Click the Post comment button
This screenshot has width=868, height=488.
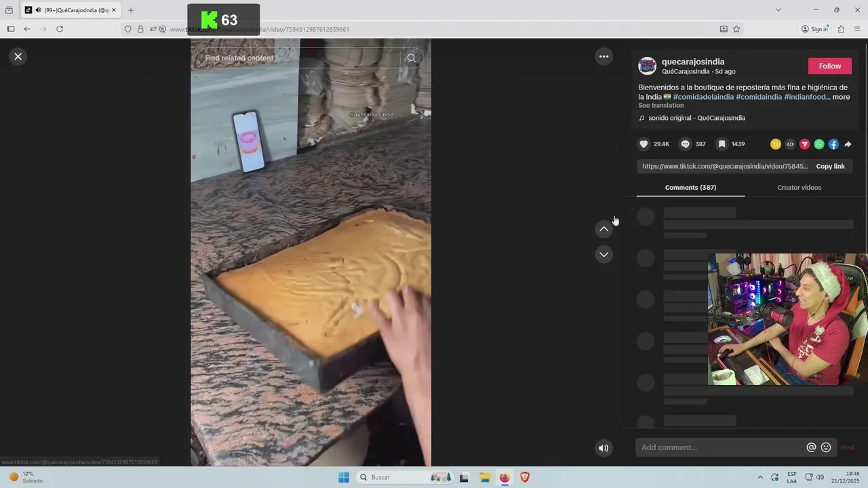(848, 447)
